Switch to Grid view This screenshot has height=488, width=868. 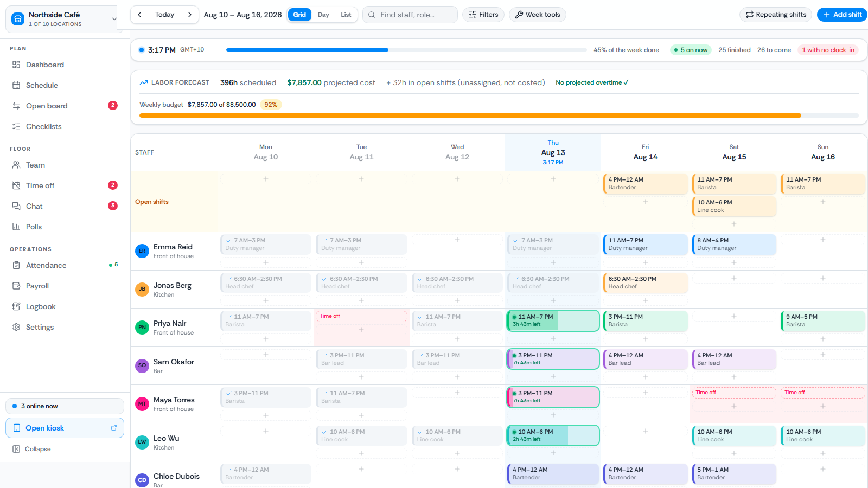point(299,15)
